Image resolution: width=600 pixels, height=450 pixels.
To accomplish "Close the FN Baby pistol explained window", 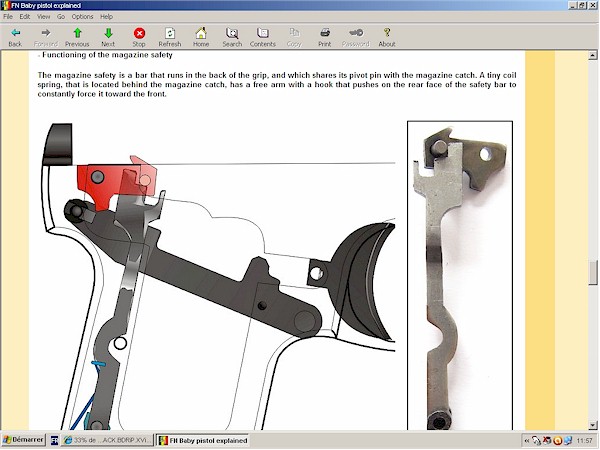I will tap(592, 5).
